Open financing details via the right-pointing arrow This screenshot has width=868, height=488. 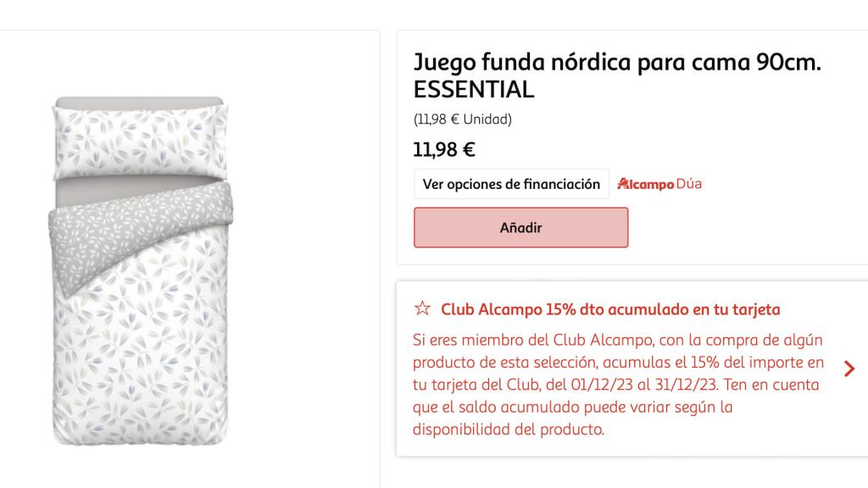(850, 368)
